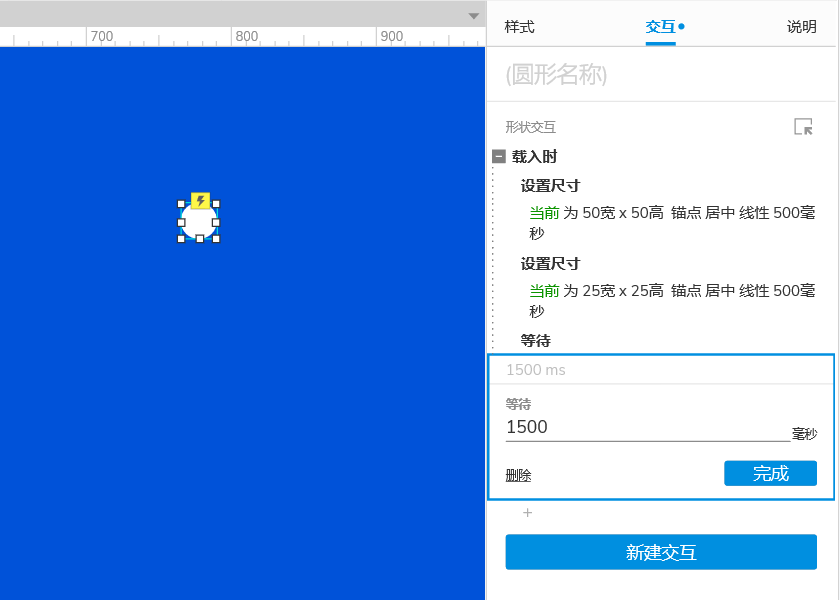
Task: Click the 圆形名称 name field
Action: click(x=661, y=74)
